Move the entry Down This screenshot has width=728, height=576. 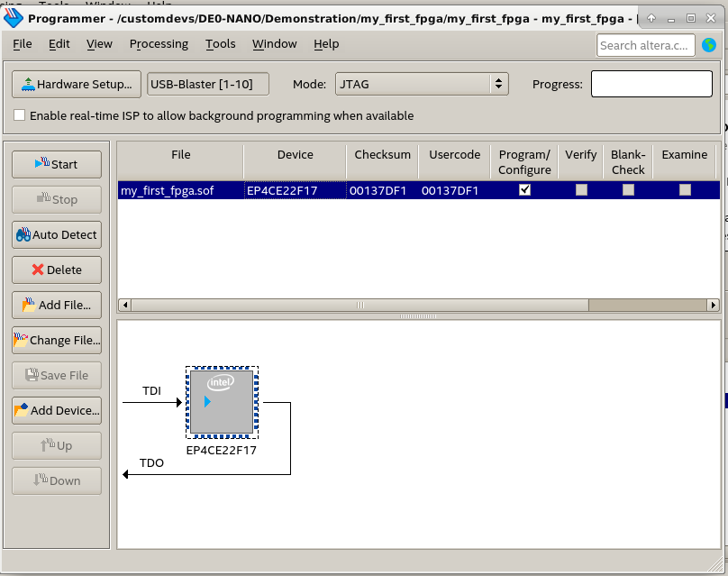tap(57, 480)
